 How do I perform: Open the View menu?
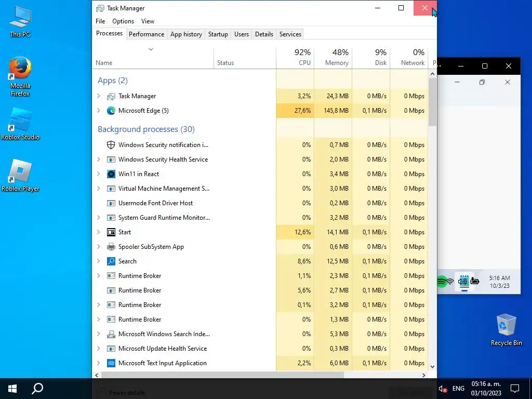point(148,21)
